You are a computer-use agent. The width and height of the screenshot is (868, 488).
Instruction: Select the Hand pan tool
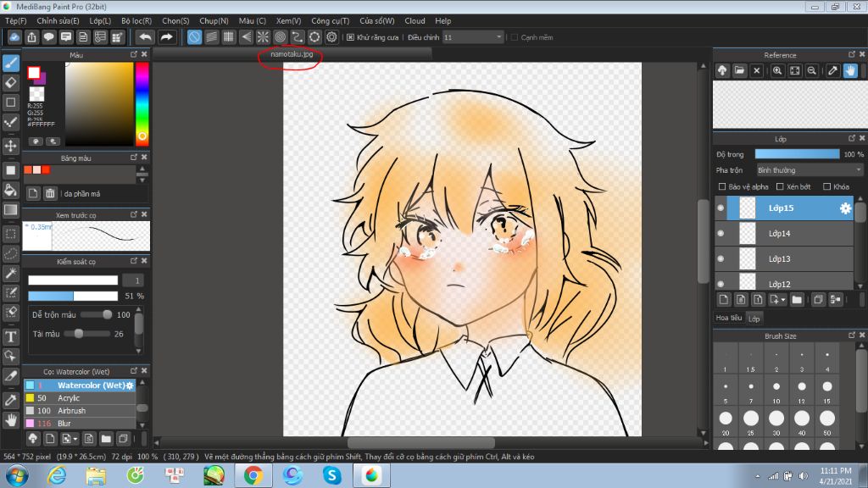pyautogui.click(x=10, y=420)
